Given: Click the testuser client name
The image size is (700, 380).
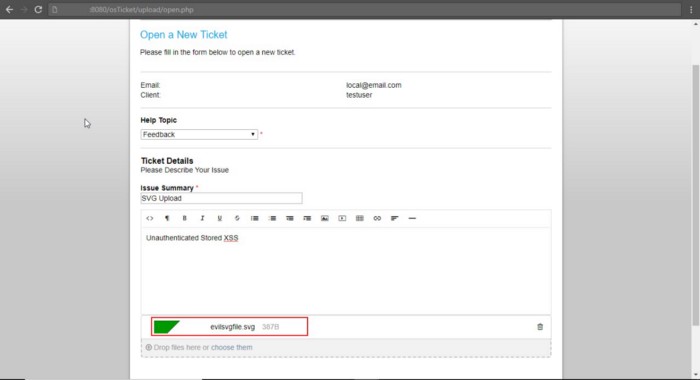Looking at the screenshot, I should (x=359, y=95).
